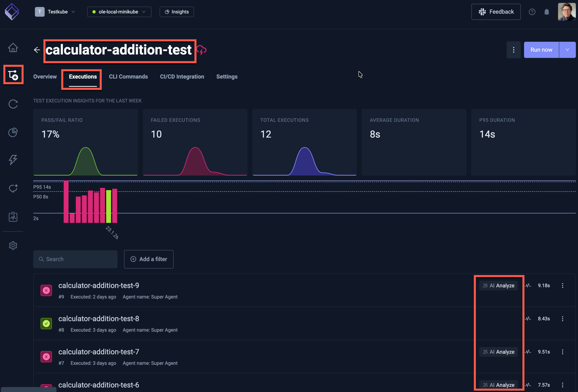Open the help question mark icon

click(532, 12)
